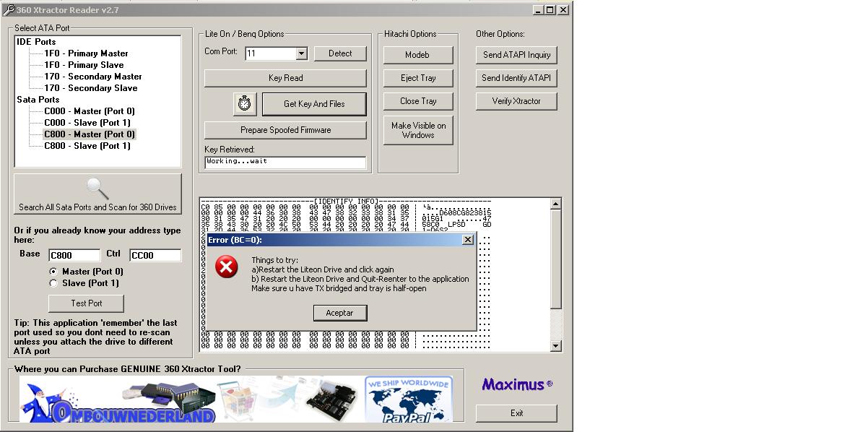Image resolution: width=868 pixels, height=432 pixels.
Task: Select 170 - Secondary Master port
Action: point(93,77)
